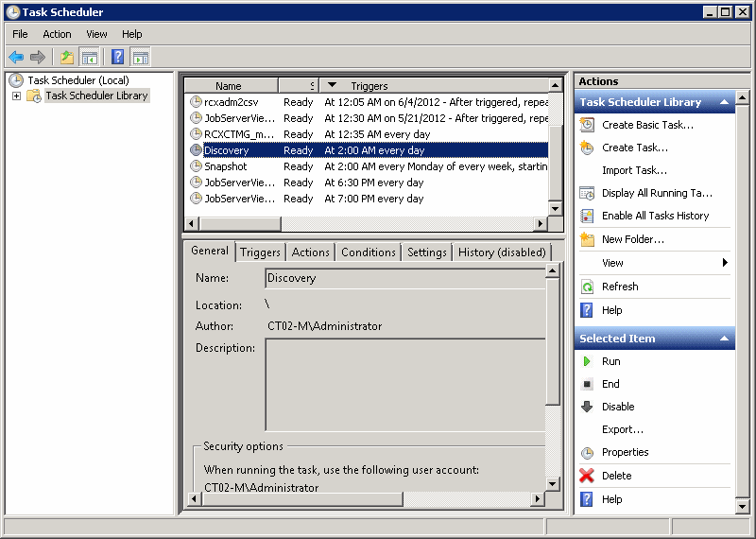This screenshot has width=756, height=539.
Task: Open the Action menu
Action: (57, 34)
